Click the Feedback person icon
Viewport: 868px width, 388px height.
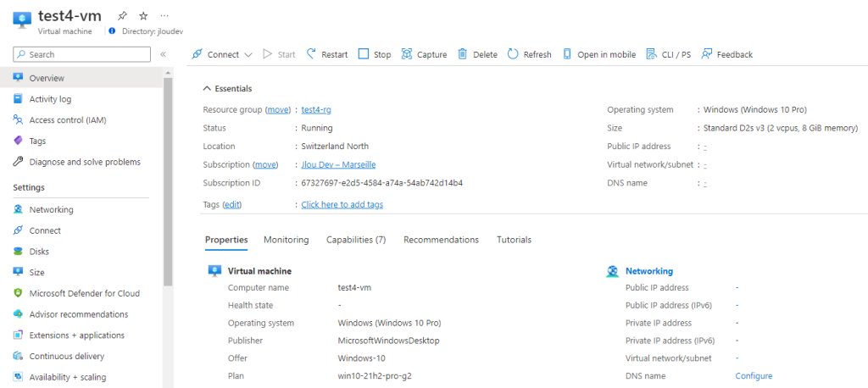(706, 54)
